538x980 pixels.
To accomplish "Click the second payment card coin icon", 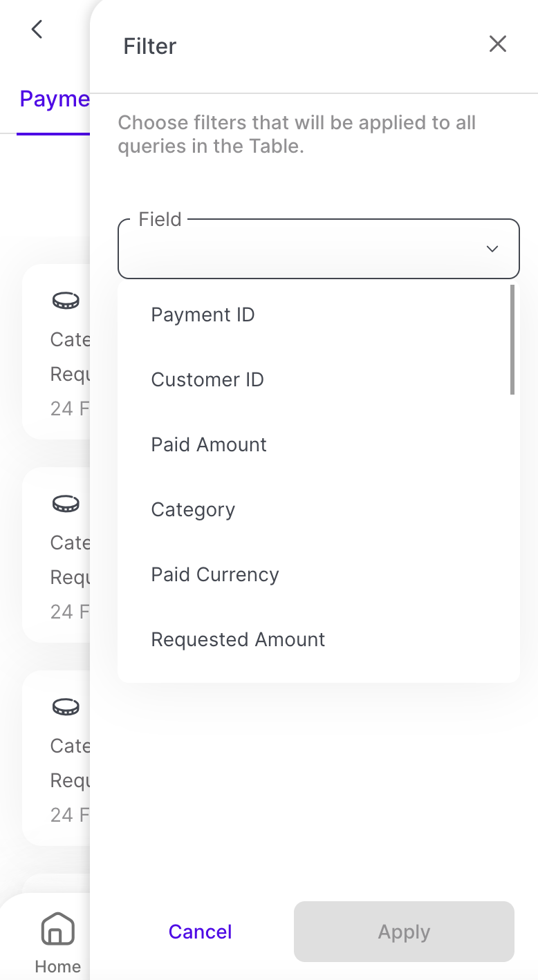I will pos(66,504).
